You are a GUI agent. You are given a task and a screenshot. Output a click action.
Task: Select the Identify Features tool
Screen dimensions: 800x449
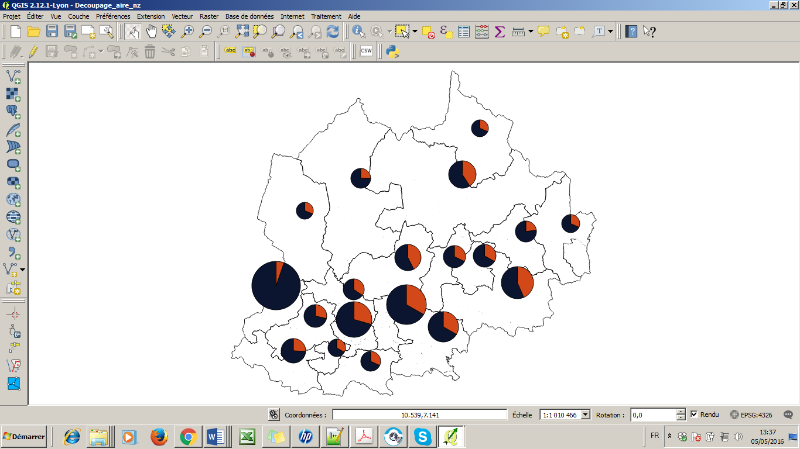[x=358, y=32]
